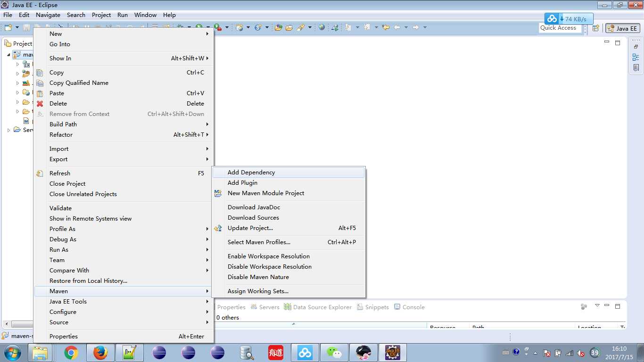Screen dimensions: 644x362
Task: Open the bottom panel View Menu triangle
Action: (597, 306)
